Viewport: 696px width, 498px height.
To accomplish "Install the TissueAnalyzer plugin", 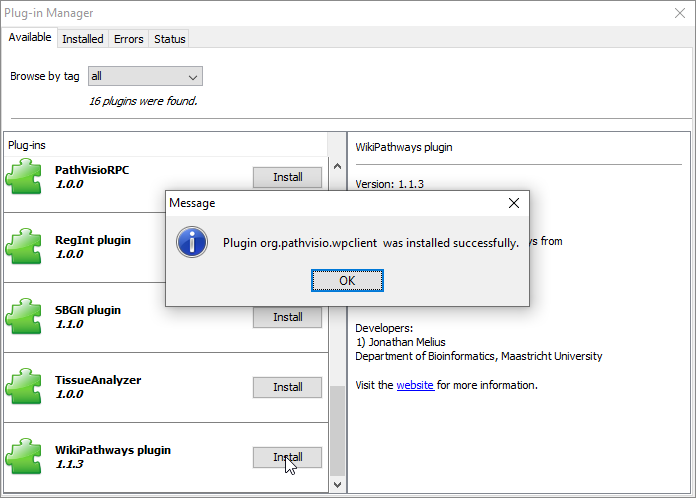I will point(288,387).
